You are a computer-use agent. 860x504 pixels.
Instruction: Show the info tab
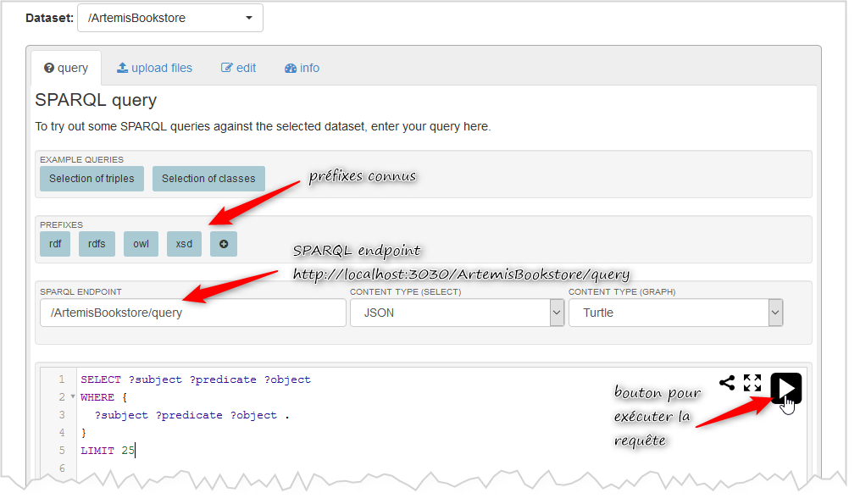[x=302, y=68]
